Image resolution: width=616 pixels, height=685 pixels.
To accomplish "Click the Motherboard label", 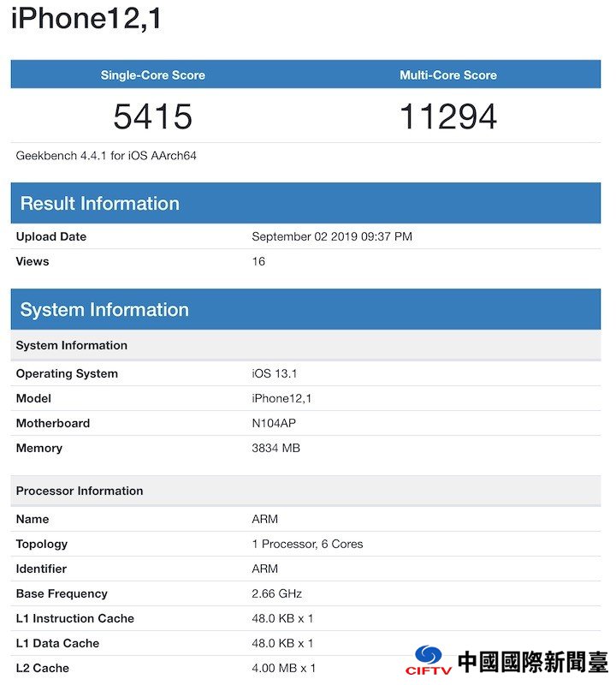I will coord(53,423).
